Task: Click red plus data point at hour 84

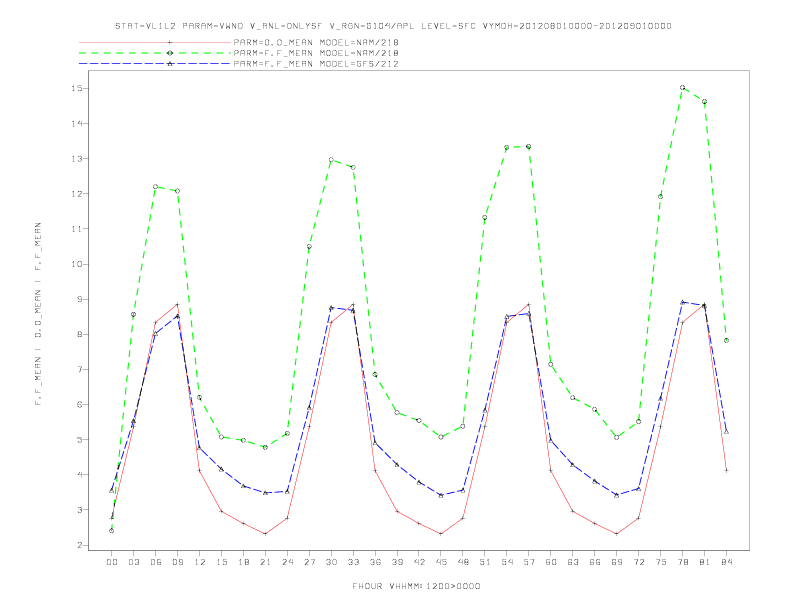Action: pyautogui.click(x=726, y=470)
